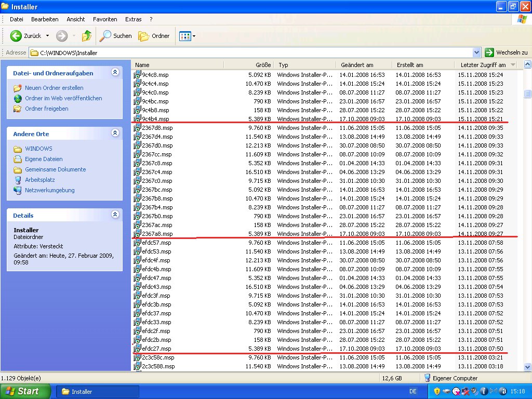Select the efdc57.msp file icon
532x399 pixels.
pos(137,243)
